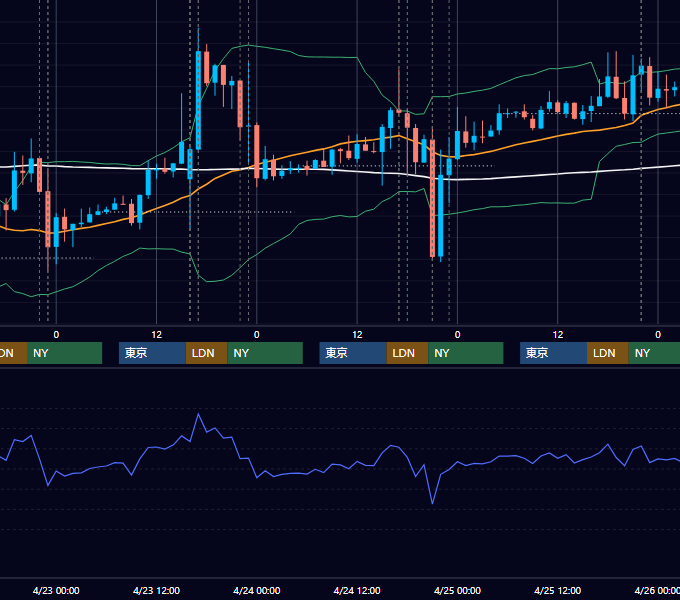The width and height of the screenshot is (680, 600).
Task: Click the hour label 12 on 4/23
Action: (x=157, y=335)
